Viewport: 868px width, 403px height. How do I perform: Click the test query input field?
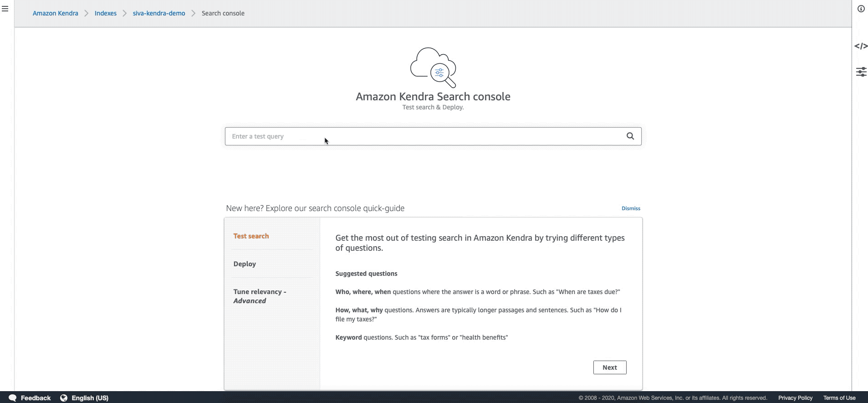[x=410, y=136]
